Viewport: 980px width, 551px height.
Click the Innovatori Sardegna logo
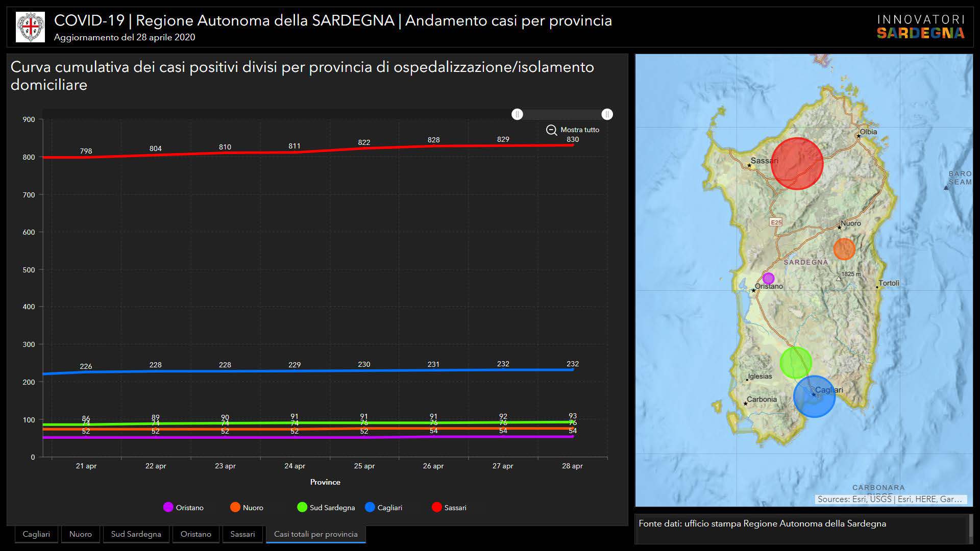(920, 27)
